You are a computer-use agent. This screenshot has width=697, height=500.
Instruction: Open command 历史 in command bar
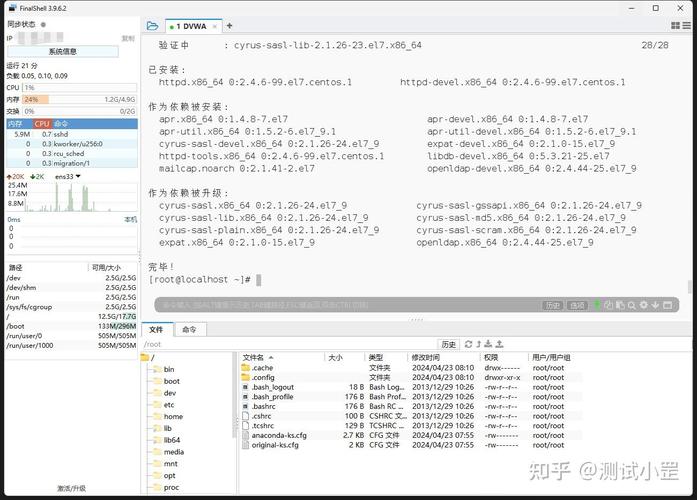tap(553, 305)
